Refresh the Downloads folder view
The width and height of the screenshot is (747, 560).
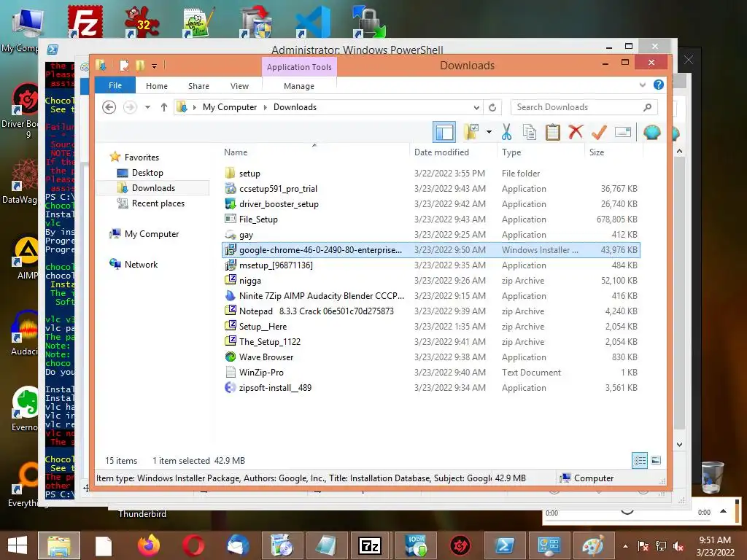coord(492,108)
